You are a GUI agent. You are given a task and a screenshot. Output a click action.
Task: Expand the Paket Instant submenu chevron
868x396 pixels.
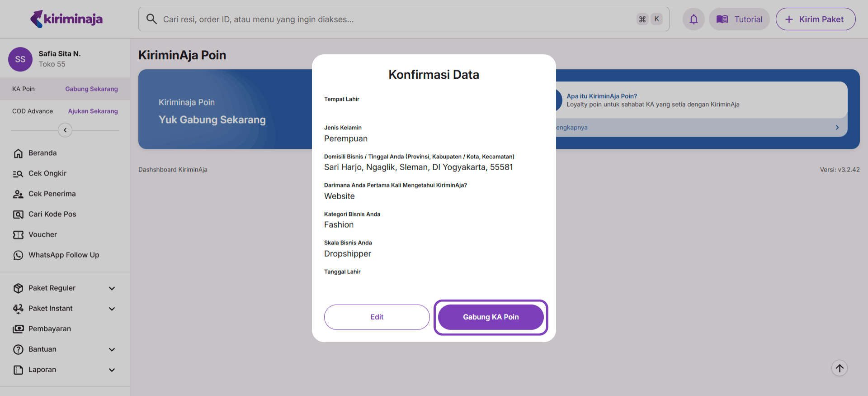click(x=112, y=309)
